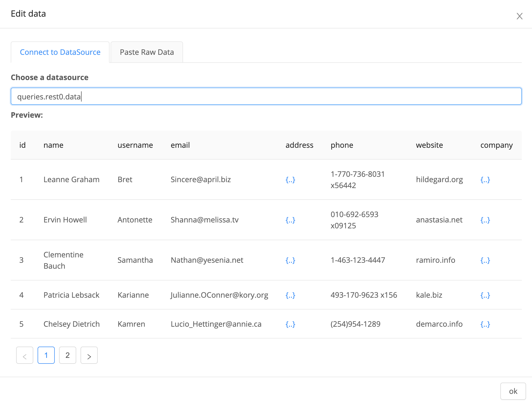Go to previous page arrow
The image size is (532, 403).
[25, 355]
